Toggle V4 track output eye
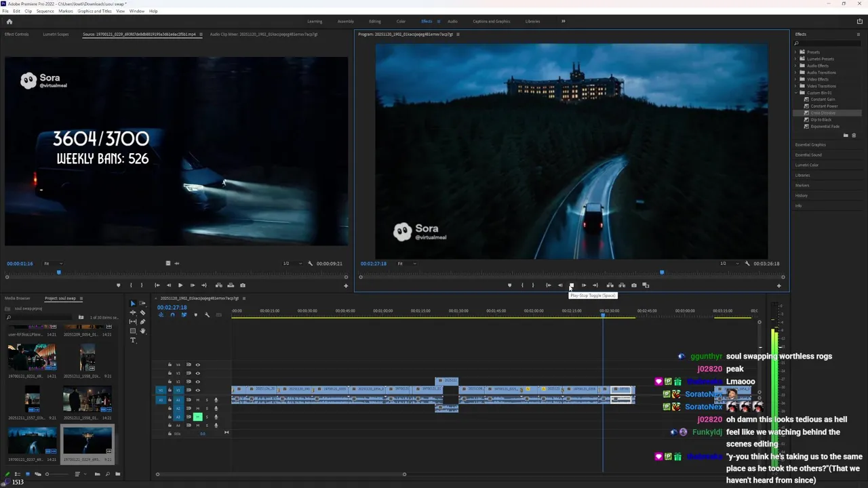 coord(198,365)
